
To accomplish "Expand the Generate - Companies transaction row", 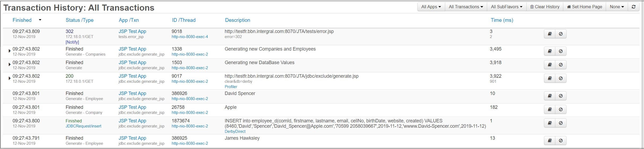I will [10, 51].
